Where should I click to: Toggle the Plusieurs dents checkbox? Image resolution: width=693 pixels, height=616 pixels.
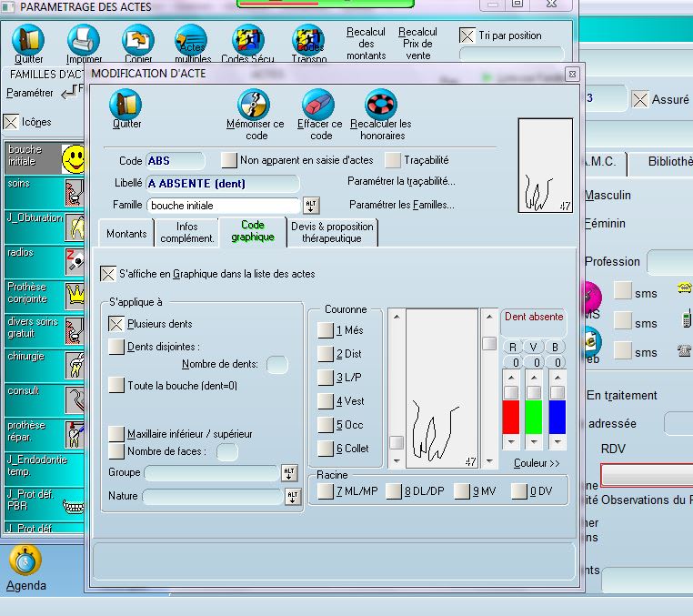116,323
